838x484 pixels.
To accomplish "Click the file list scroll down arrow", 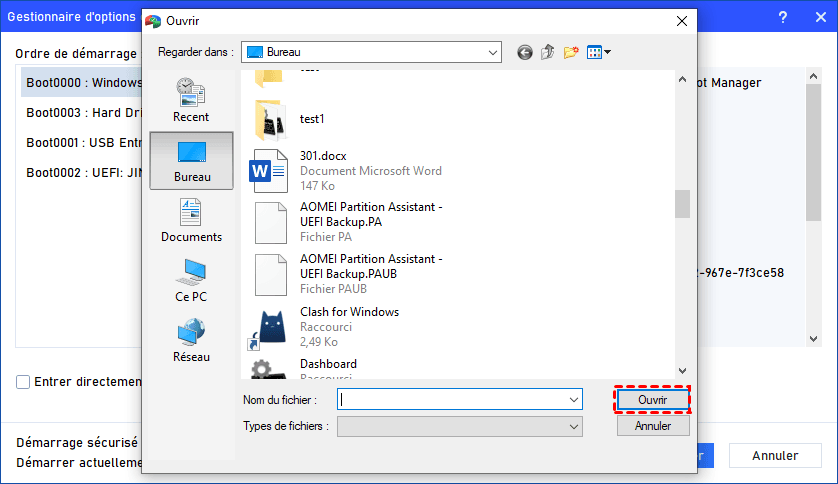I will tap(682, 371).
